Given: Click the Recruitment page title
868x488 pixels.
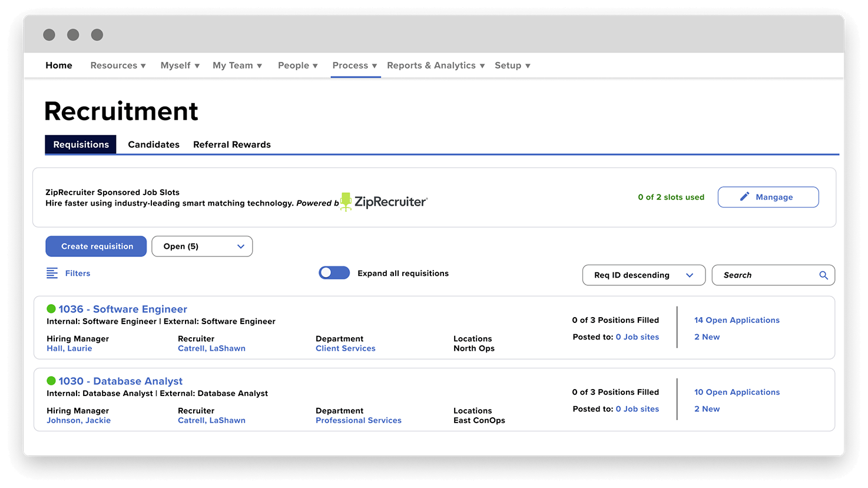Looking at the screenshot, I should [121, 111].
